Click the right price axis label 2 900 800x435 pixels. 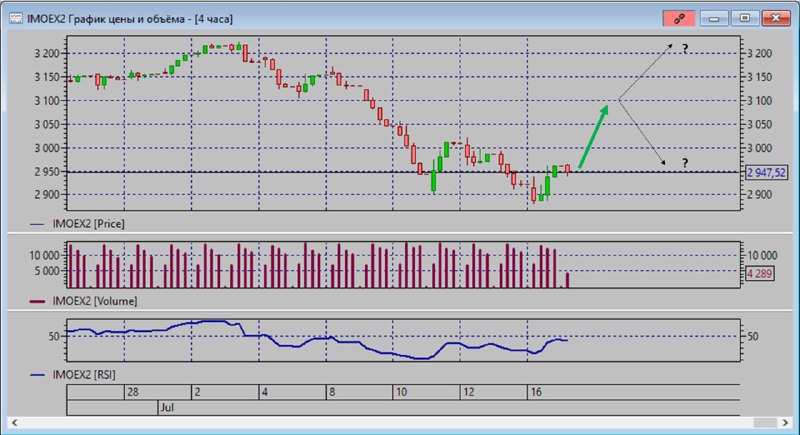pyautogui.click(x=760, y=194)
